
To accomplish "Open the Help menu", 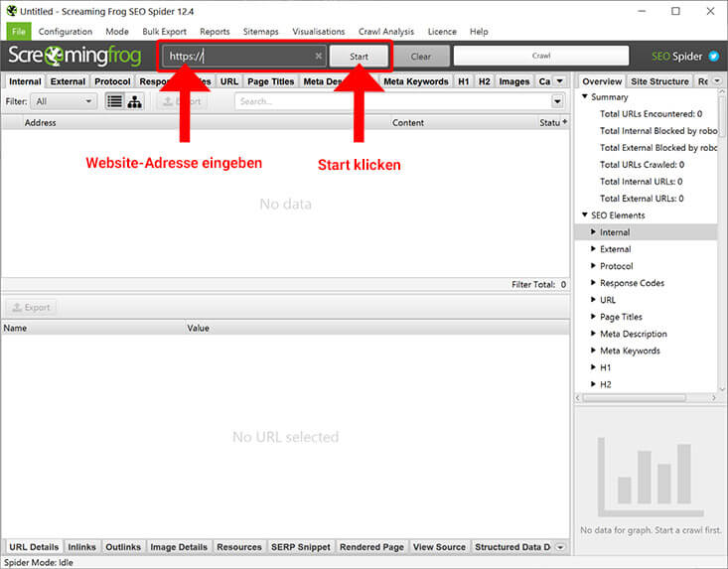I will [479, 32].
